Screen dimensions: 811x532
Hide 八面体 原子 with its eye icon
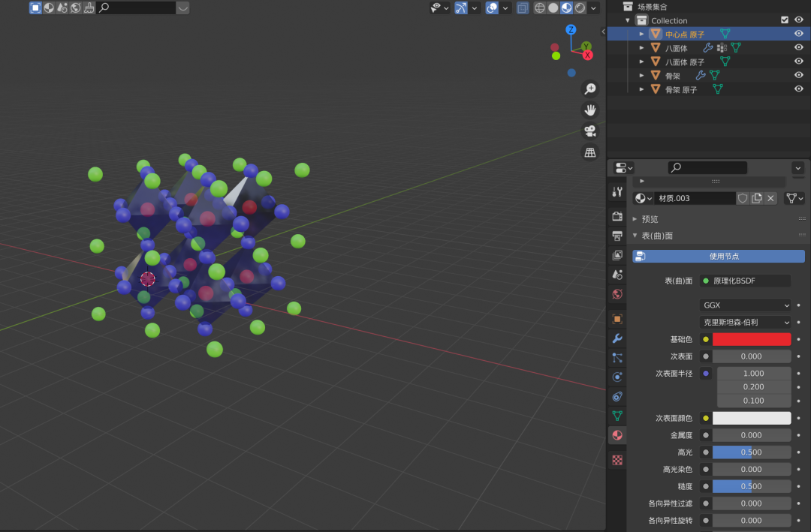798,61
